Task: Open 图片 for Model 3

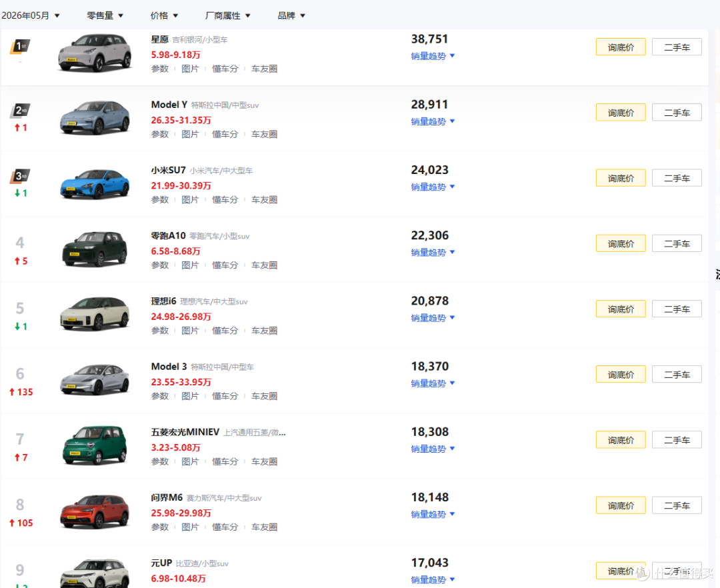Action: pos(190,396)
